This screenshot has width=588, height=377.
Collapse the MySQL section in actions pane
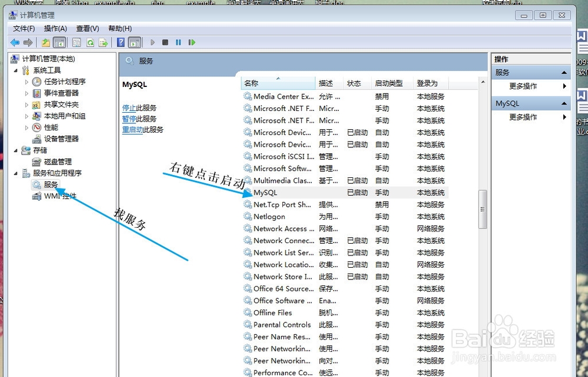click(564, 104)
